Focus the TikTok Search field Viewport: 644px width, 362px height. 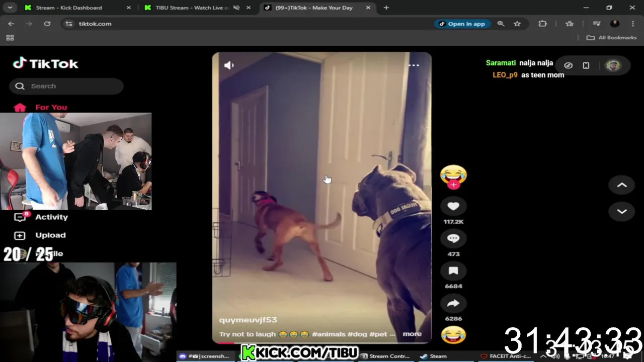point(66,86)
